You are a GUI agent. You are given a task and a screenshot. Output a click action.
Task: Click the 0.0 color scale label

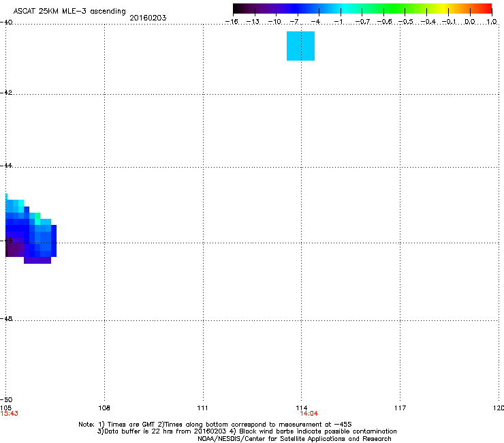470,22
